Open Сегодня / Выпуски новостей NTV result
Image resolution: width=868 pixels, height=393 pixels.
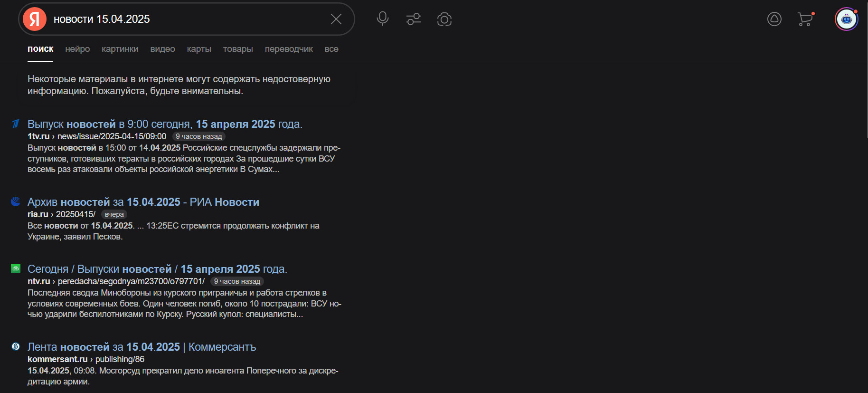(x=157, y=269)
